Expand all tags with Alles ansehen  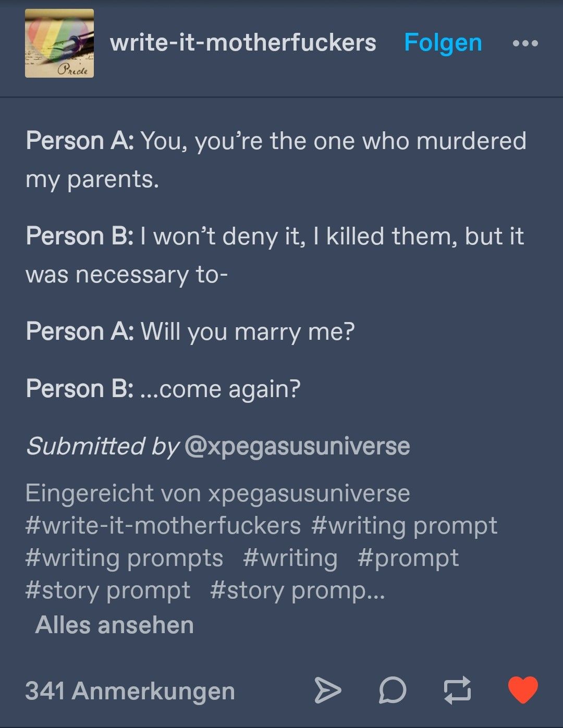pyautogui.click(x=114, y=624)
